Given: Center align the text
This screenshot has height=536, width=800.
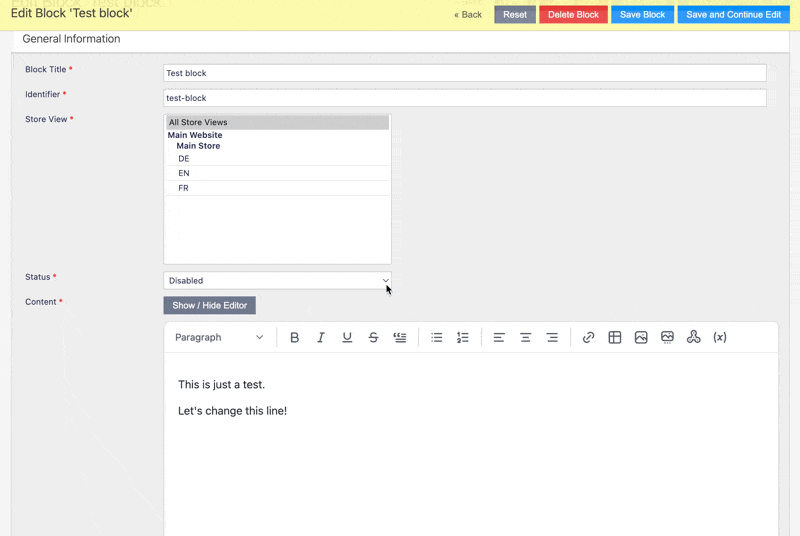Looking at the screenshot, I should pos(526,338).
